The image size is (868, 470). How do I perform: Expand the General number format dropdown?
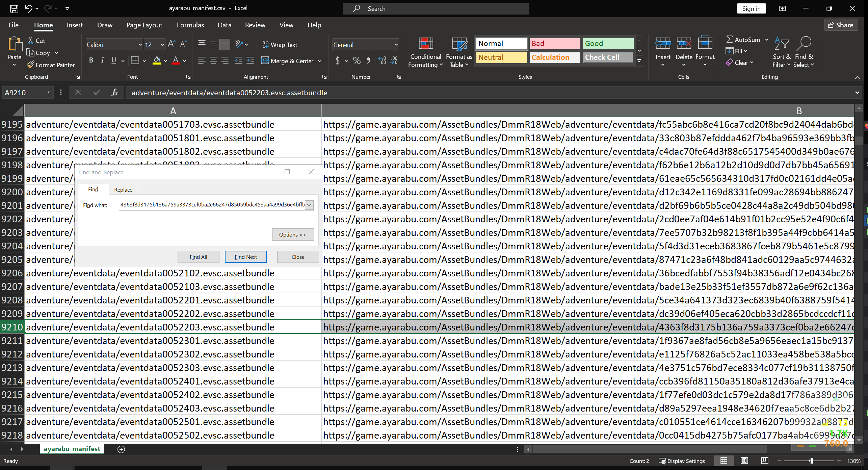[x=396, y=45]
